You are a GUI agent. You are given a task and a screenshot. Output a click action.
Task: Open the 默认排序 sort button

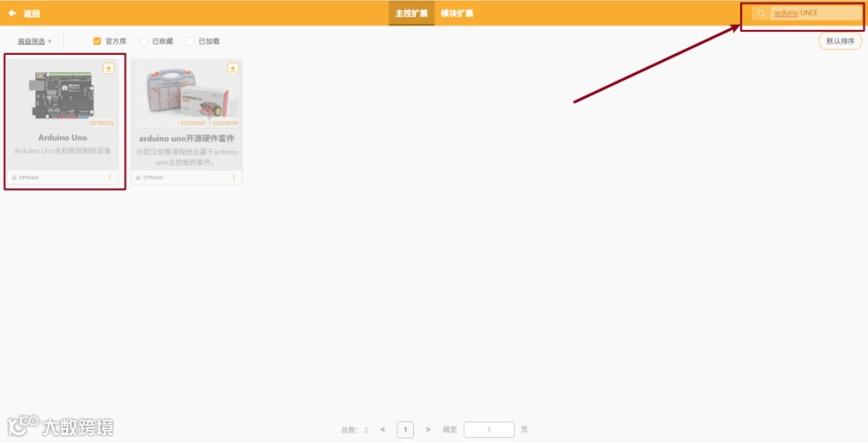(x=840, y=41)
